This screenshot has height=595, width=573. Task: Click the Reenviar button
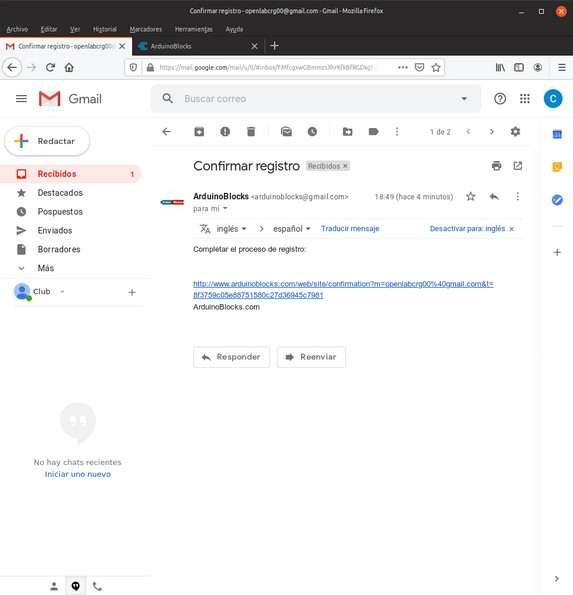[x=311, y=357]
